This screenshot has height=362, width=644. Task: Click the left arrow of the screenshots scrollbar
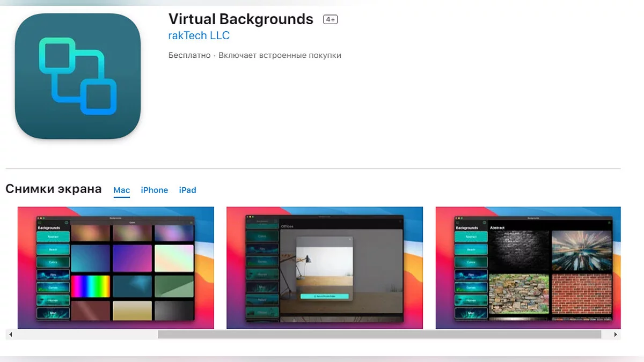(11, 335)
